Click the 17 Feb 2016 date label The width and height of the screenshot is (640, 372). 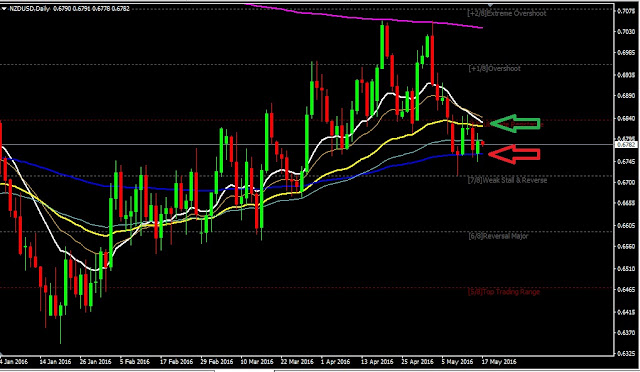[176, 362]
